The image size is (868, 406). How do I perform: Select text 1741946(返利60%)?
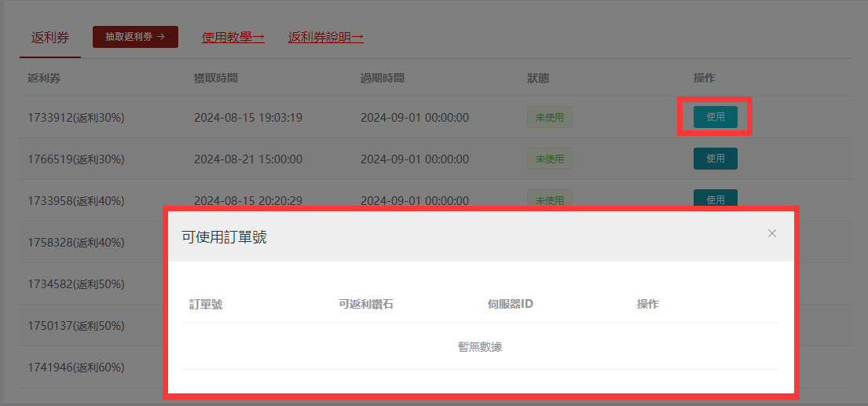[x=76, y=368]
